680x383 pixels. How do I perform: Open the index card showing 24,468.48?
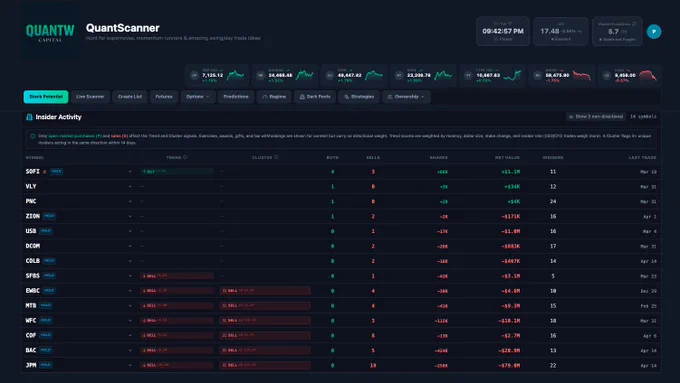click(x=285, y=75)
